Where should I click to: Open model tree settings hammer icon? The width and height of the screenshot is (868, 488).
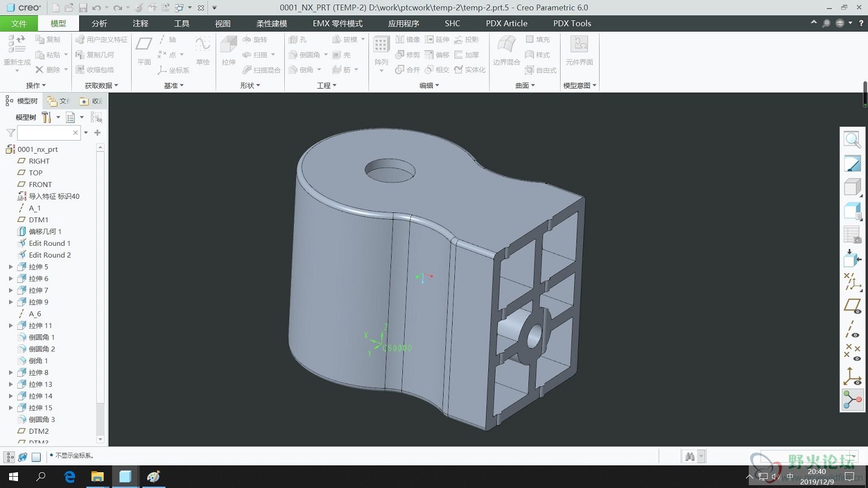(46, 117)
